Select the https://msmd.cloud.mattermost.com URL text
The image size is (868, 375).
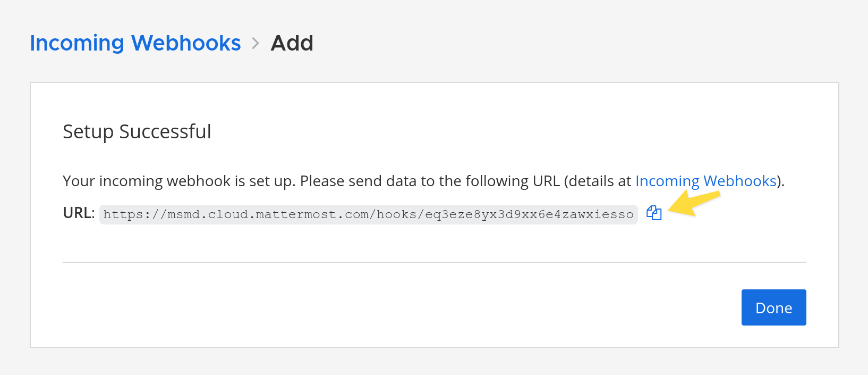coord(369,214)
